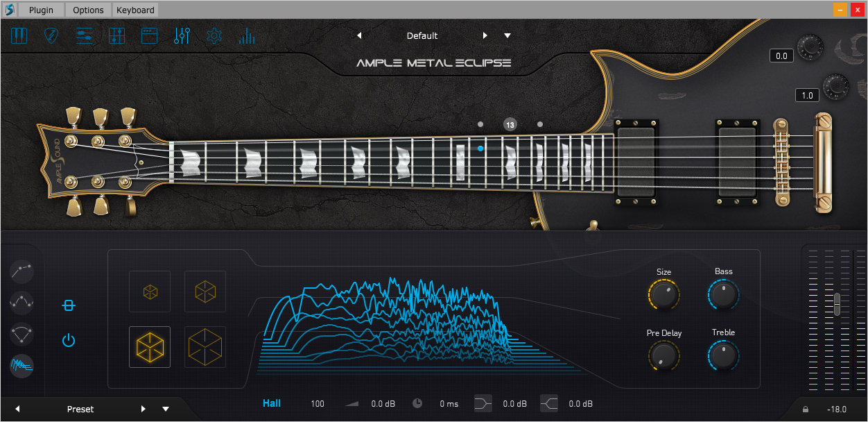Click the bridge pickup on guitar

point(737,164)
